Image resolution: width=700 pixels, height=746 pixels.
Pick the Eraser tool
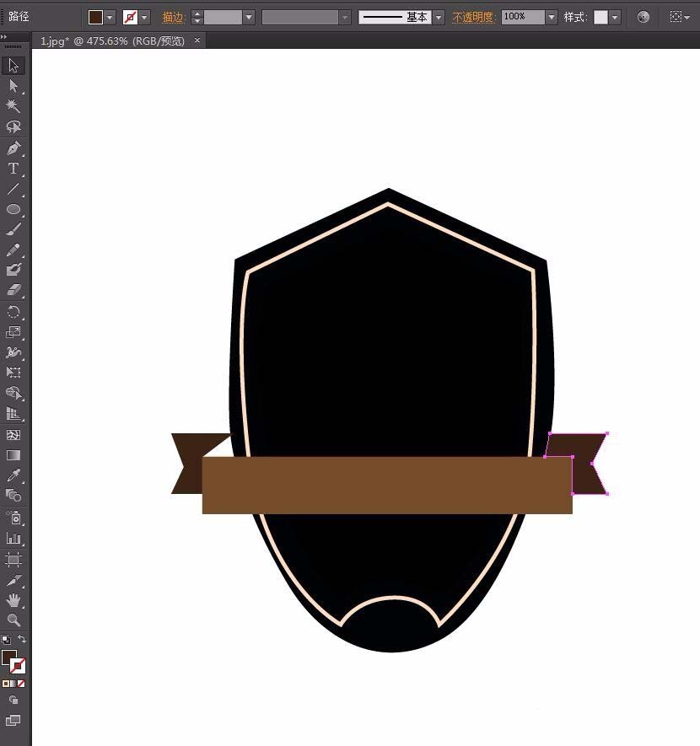coord(13,291)
